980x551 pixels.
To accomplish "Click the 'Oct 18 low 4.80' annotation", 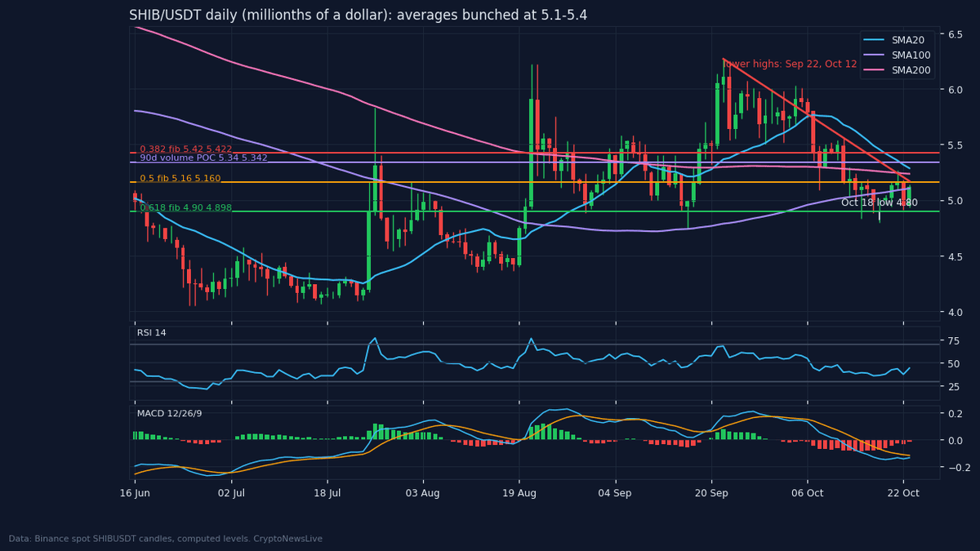I will coord(880,202).
